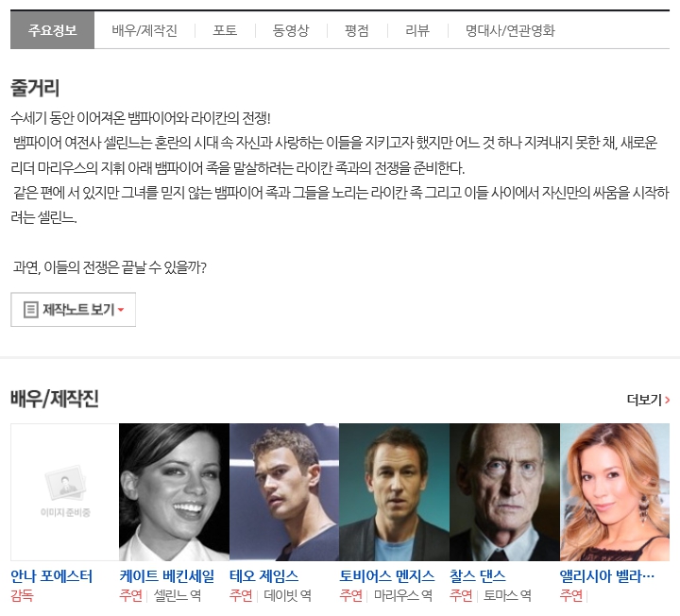Image resolution: width=680 pixels, height=616 pixels.
Task: Open 토비어스 멘지스 photo thumbnail
Action: pos(394,492)
